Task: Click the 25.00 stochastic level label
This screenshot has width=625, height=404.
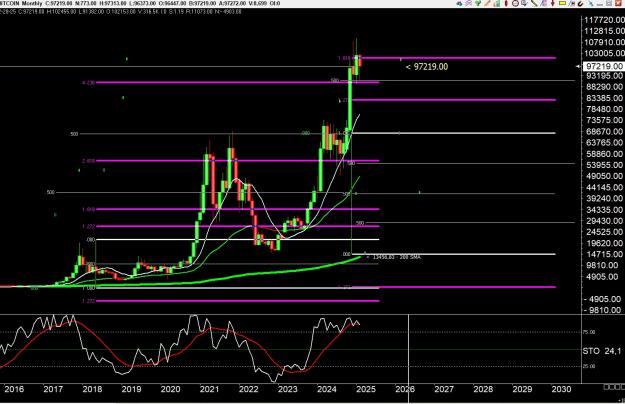Action: (589, 366)
